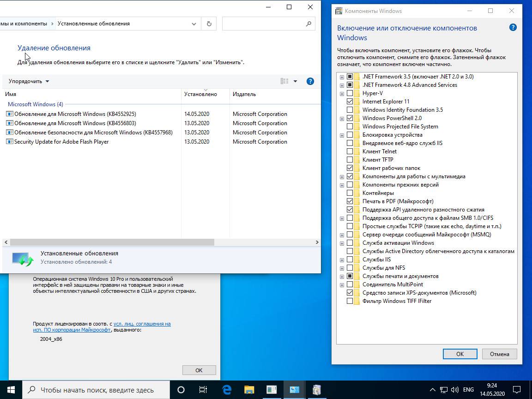Click the Установленные обновления breadcrumb
532x399 pixels.
point(94,24)
